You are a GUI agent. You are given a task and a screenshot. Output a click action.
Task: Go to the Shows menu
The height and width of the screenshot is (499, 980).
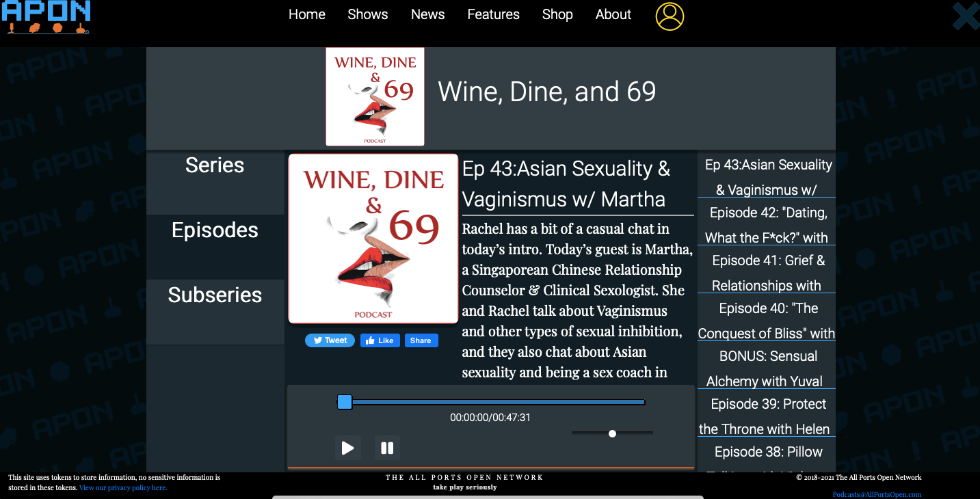[x=367, y=14]
